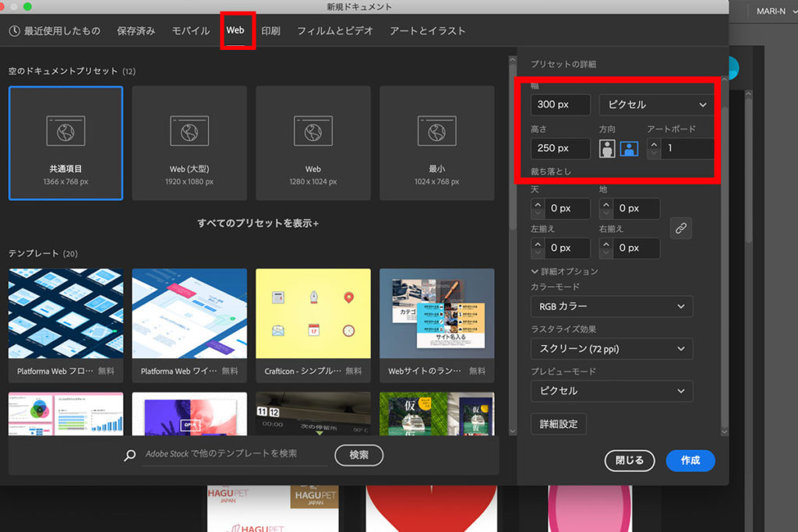Image resolution: width=798 pixels, height=532 pixels.
Task: Switch to the モバイル tab
Action: [190, 31]
